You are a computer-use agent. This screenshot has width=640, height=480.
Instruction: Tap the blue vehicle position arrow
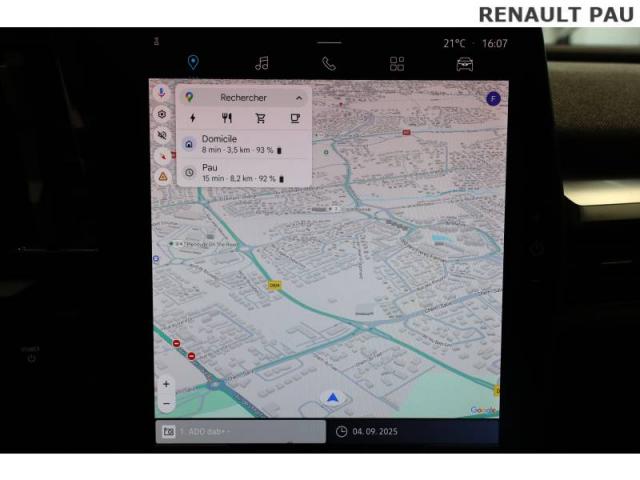click(333, 398)
